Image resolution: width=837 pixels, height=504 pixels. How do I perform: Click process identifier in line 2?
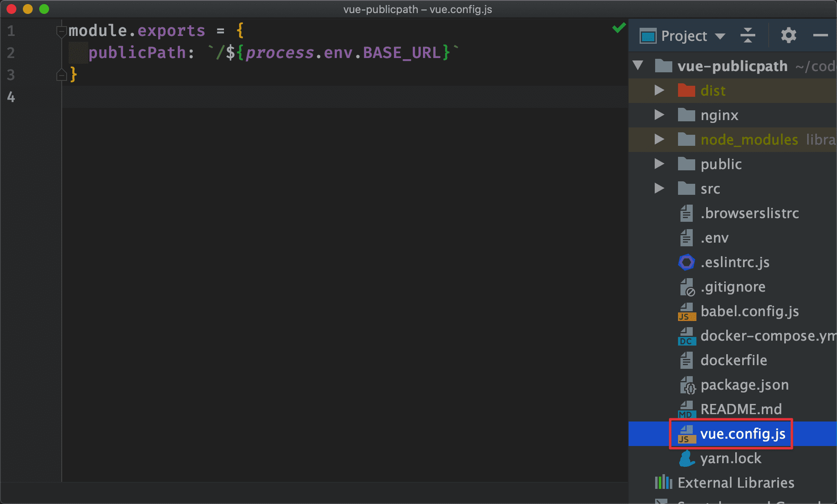click(x=280, y=53)
